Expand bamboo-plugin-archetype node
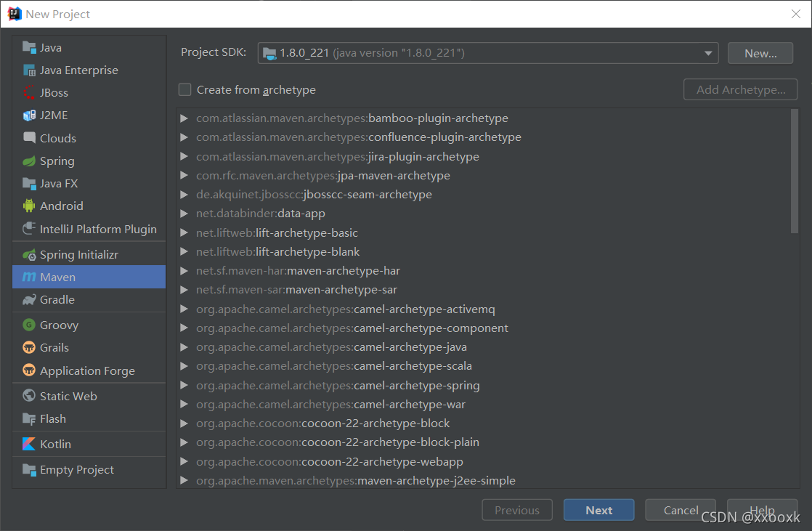 [184, 118]
